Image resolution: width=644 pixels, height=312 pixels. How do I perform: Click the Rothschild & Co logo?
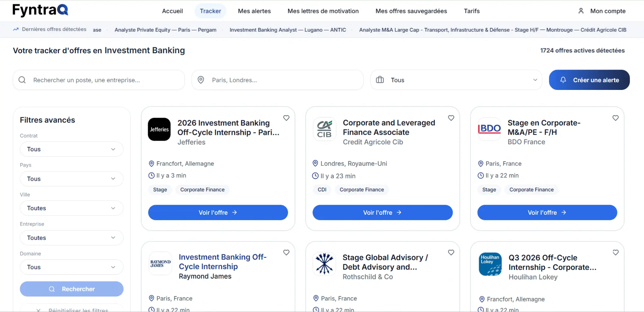tap(324, 263)
